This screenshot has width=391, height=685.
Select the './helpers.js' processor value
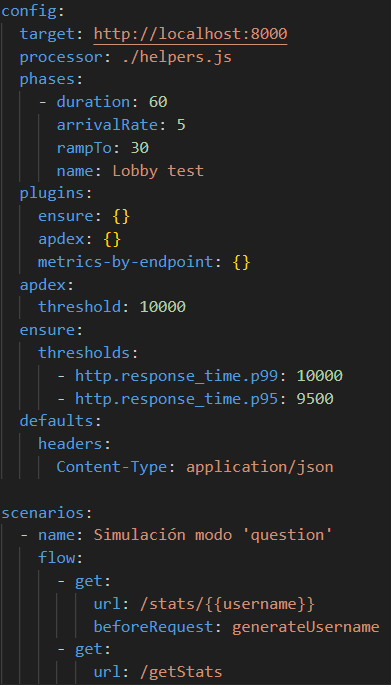(x=177, y=57)
